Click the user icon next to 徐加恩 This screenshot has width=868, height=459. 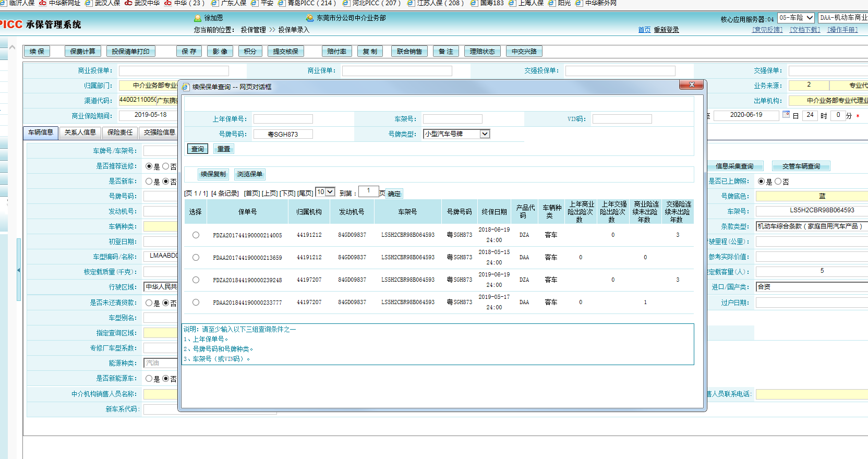coord(198,18)
